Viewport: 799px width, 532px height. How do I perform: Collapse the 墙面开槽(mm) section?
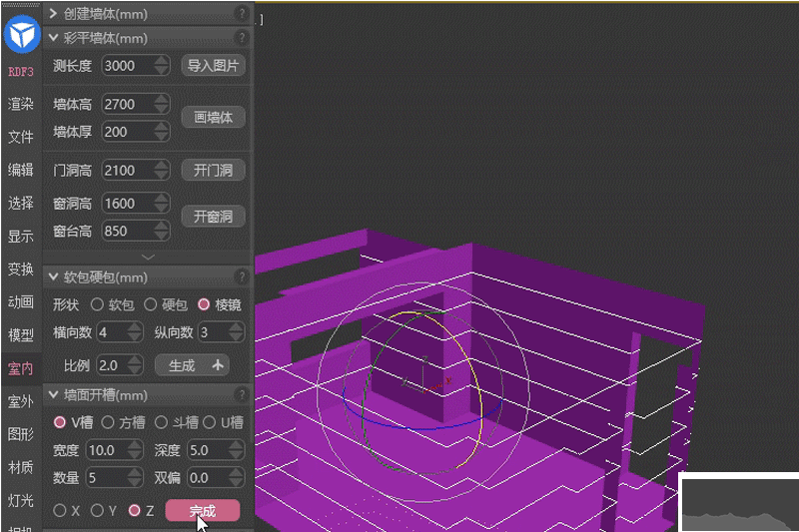click(x=53, y=395)
